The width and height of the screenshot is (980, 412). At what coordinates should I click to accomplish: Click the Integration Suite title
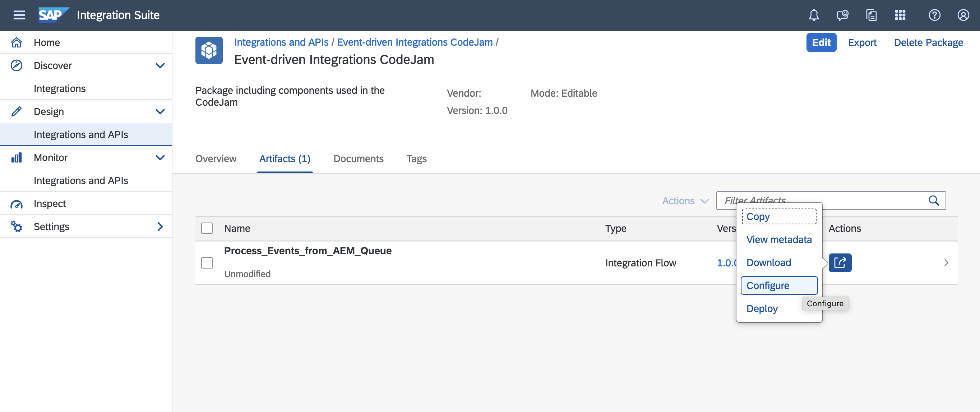[118, 15]
